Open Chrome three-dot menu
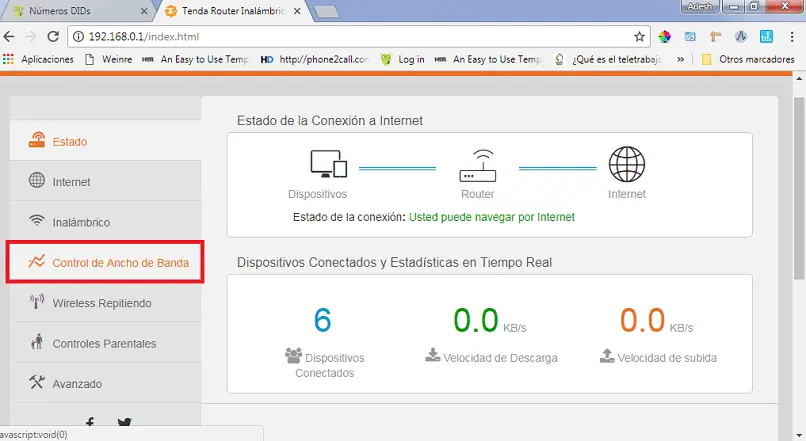Viewport: 806px width, 441px height. tap(792, 36)
